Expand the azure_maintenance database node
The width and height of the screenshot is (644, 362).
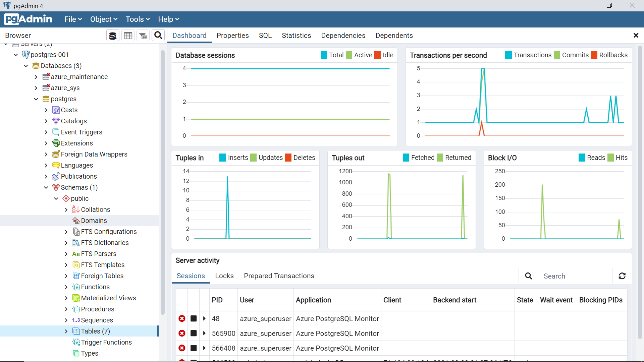(x=36, y=77)
